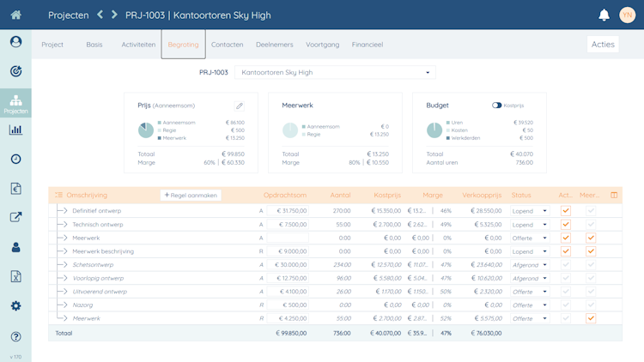644x362 pixels.
Task: Toggle the Kostprijs switch in Budget card
Action: point(496,106)
